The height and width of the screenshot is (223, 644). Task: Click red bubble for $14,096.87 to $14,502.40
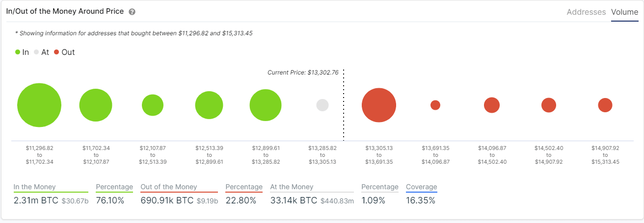[x=492, y=105]
